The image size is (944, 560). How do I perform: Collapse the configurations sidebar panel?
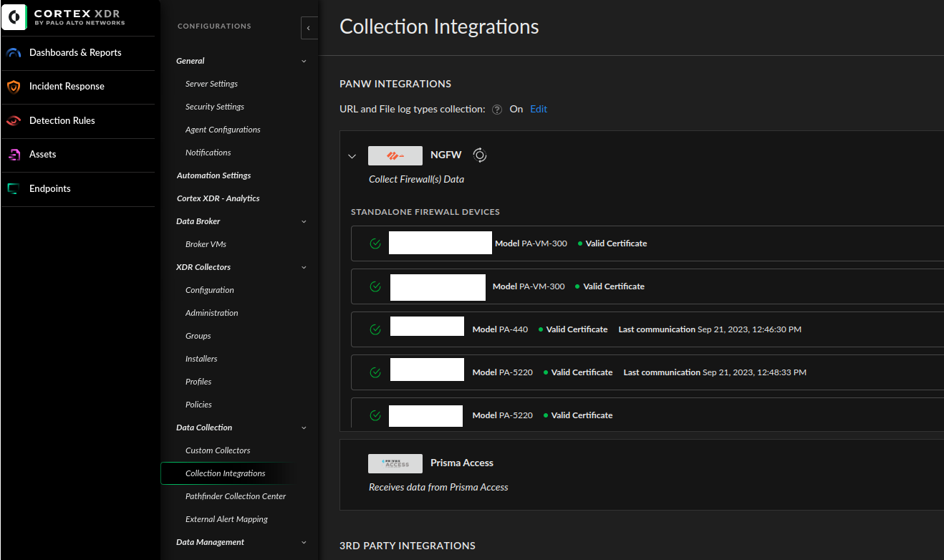point(309,28)
